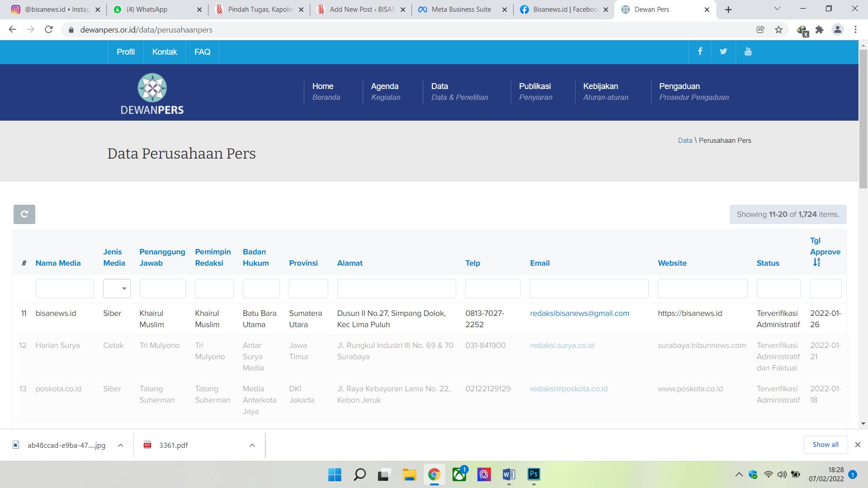Click the table refresh icon button
The image size is (868, 488).
click(24, 214)
